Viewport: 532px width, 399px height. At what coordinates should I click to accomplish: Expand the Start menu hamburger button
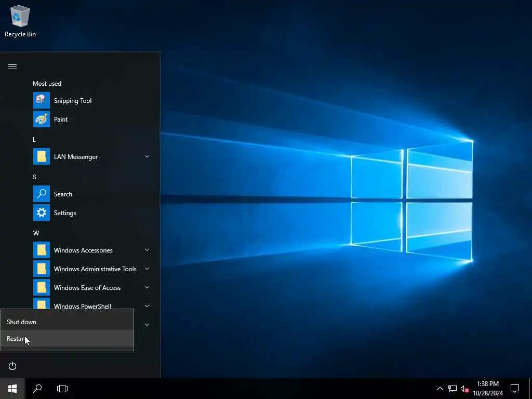pyautogui.click(x=12, y=66)
